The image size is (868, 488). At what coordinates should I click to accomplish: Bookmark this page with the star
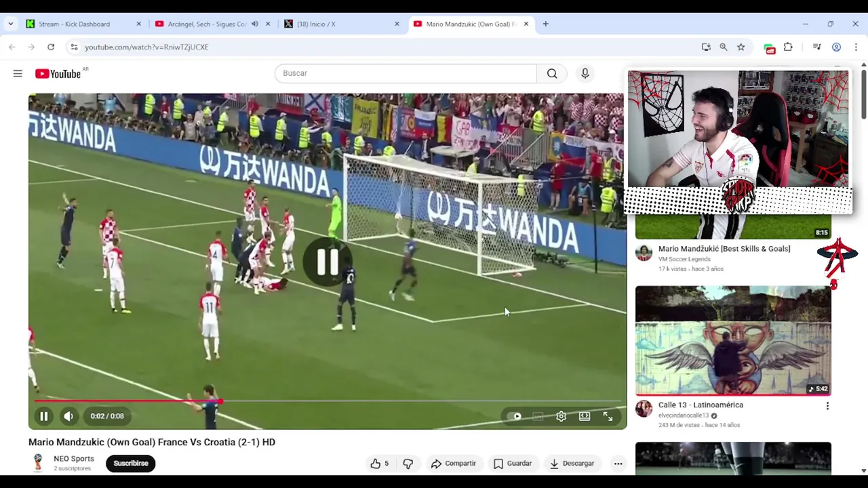[741, 47]
